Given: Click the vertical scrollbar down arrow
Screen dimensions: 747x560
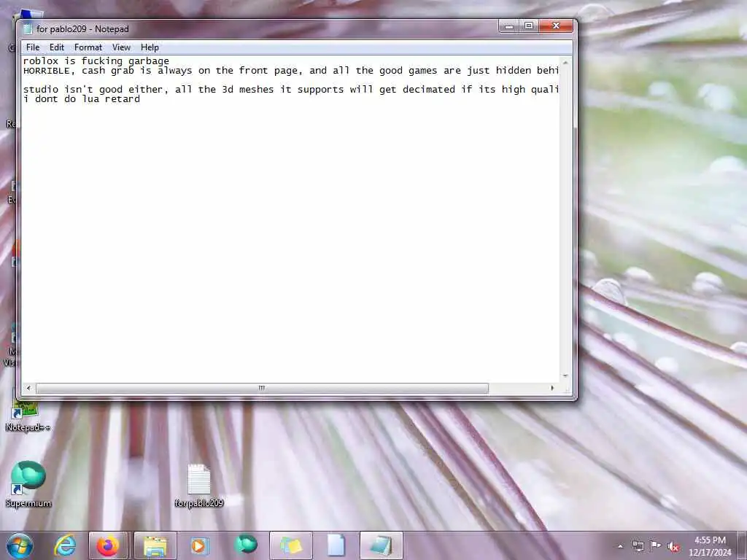Looking at the screenshot, I should (x=565, y=376).
